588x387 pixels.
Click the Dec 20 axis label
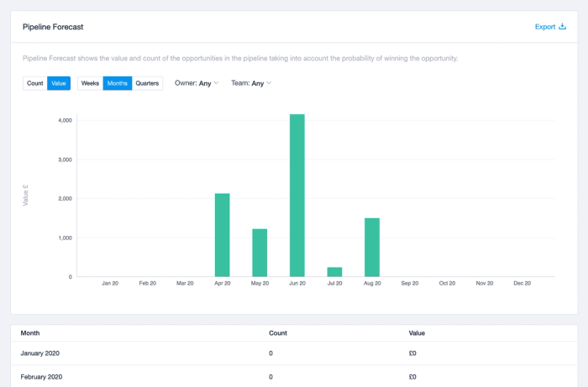pos(522,283)
